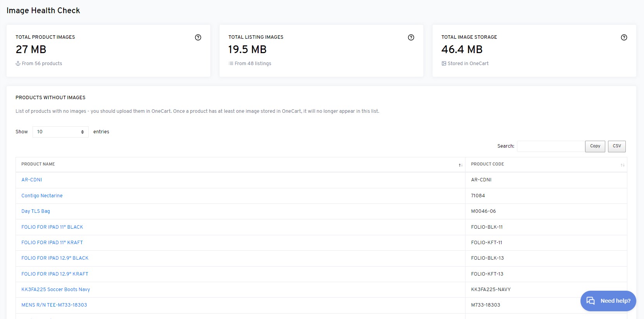Click the Product Name column header

[38, 164]
